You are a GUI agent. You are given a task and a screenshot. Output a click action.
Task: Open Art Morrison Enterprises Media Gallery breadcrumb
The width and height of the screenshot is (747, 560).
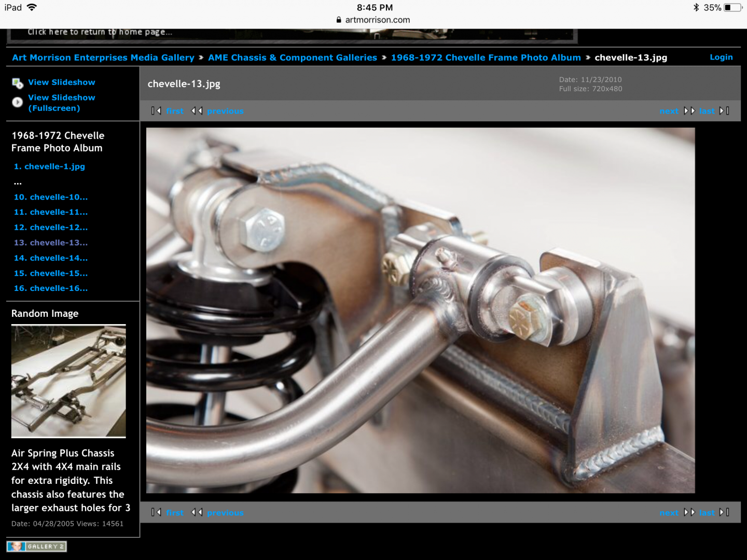coord(103,58)
